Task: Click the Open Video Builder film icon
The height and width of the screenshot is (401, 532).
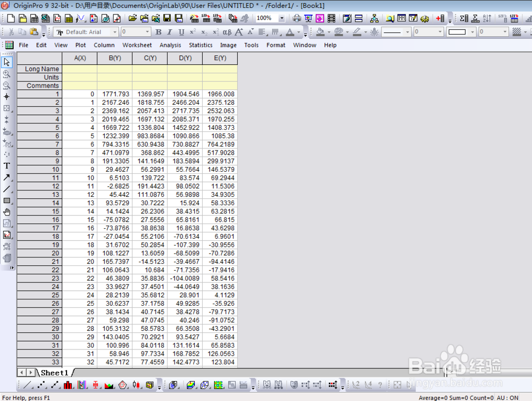Action: click(x=331, y=18)
